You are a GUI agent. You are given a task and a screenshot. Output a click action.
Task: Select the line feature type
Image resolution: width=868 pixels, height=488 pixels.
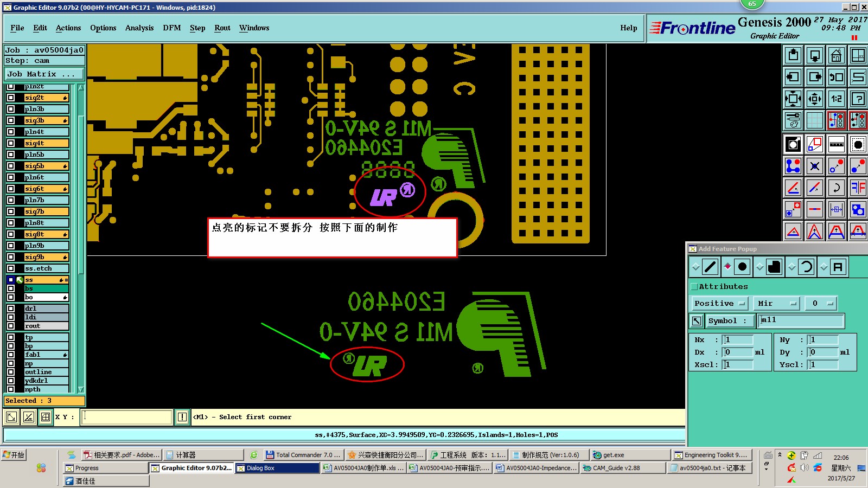710,267
